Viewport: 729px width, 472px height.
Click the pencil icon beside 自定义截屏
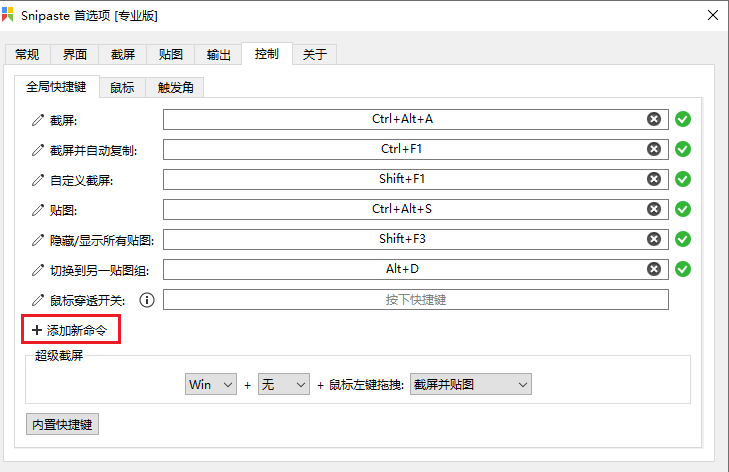pos(38,180)
